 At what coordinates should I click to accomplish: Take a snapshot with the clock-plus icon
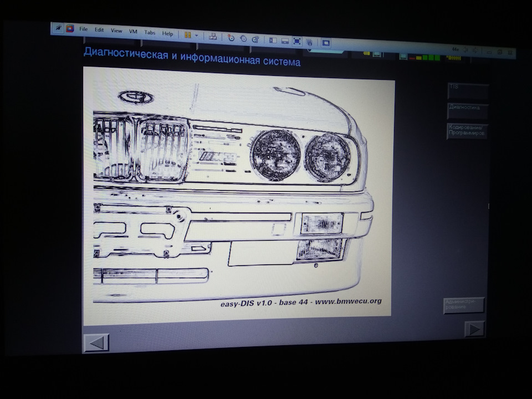pos(231,38)
